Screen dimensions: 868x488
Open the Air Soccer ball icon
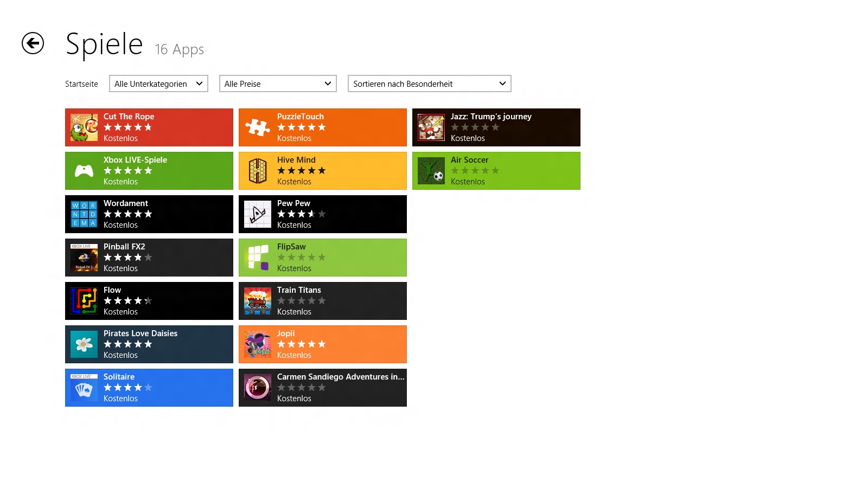431,171
